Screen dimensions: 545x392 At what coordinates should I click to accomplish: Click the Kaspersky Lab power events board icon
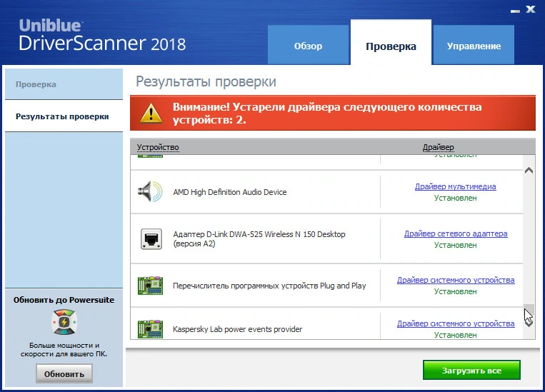point(150,329)
